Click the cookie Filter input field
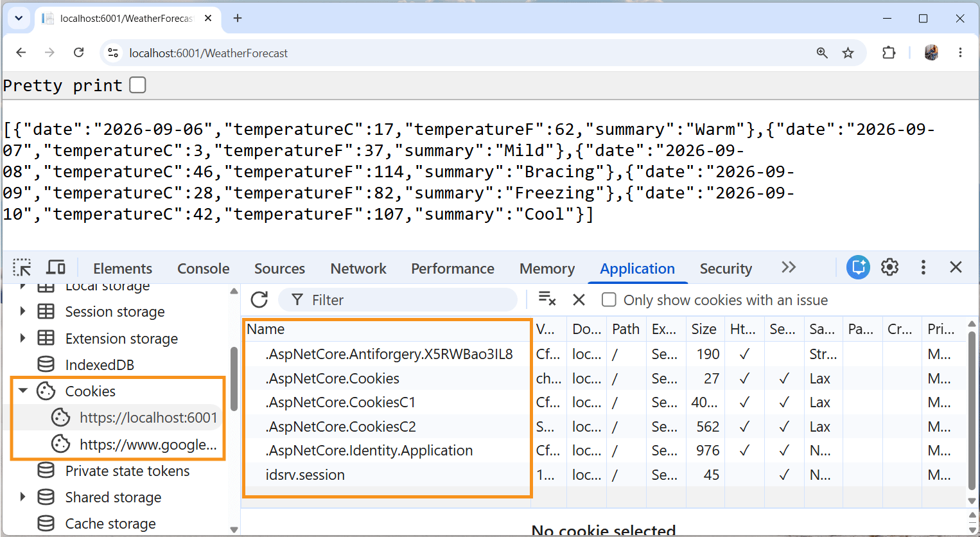 (x=398, y=300)
